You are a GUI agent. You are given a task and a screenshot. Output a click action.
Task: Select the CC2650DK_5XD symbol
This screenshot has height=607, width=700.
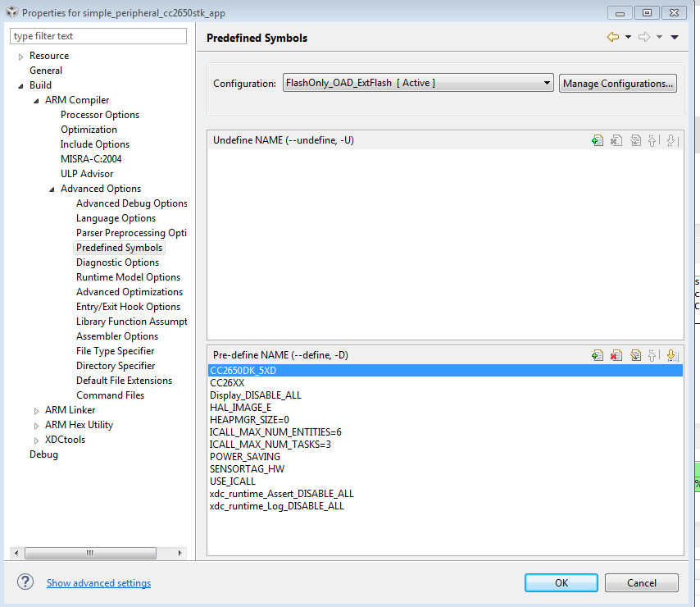pos(445,370)
